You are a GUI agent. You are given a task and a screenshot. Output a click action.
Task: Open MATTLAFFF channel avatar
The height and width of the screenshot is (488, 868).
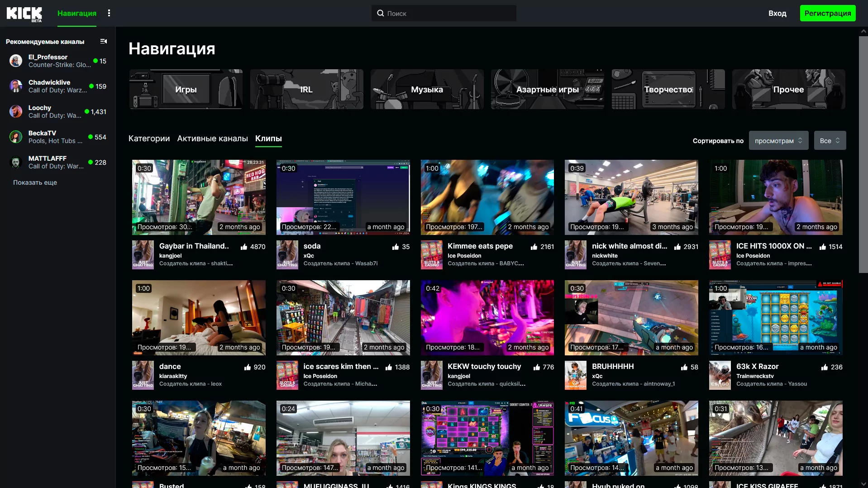16,162
